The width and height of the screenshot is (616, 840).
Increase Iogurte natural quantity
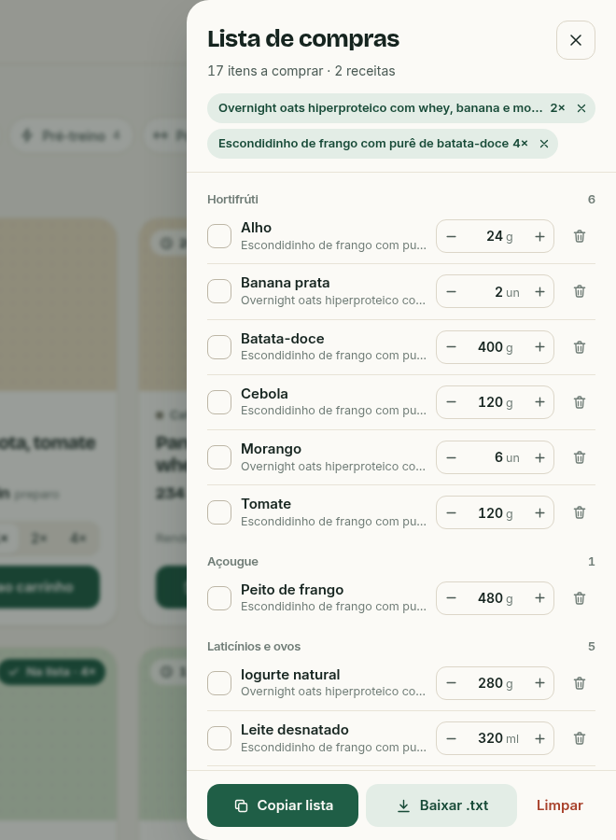click(x=540, y=683)
